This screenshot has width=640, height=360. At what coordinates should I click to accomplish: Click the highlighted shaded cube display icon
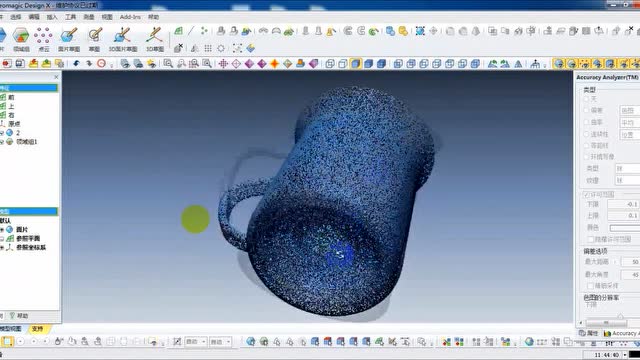356,64
